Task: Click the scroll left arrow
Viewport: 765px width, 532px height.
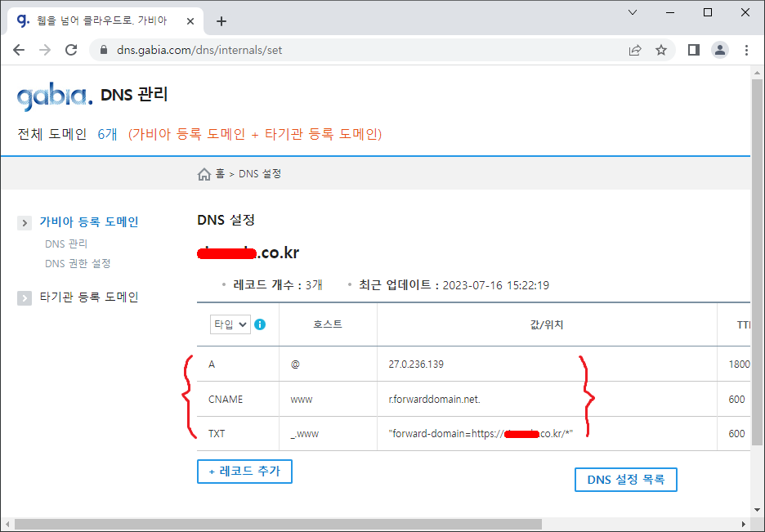Action: [x=7, y=525]
